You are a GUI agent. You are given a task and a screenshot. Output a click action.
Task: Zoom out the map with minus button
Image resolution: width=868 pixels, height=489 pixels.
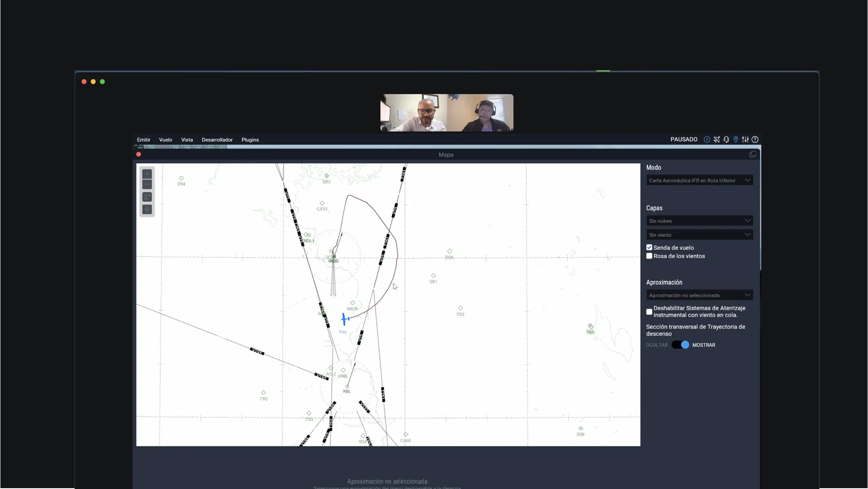click(x=147, y=185)
